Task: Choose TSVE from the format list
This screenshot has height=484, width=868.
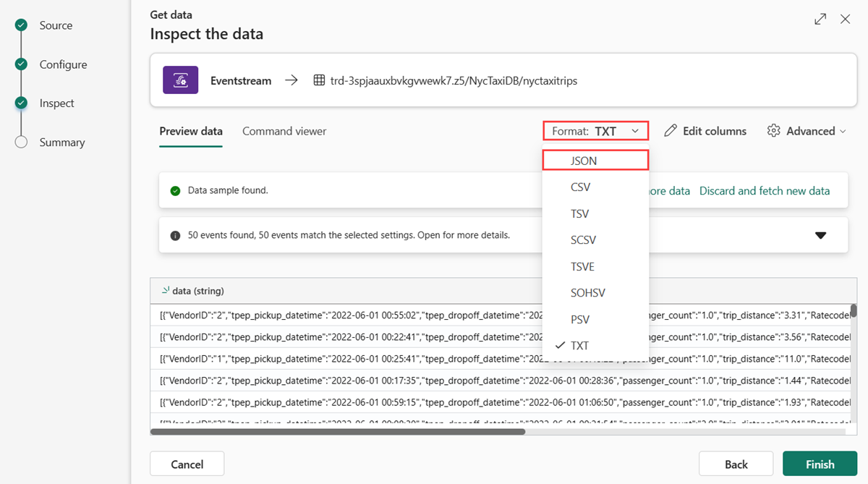Action: pos(595,266)
